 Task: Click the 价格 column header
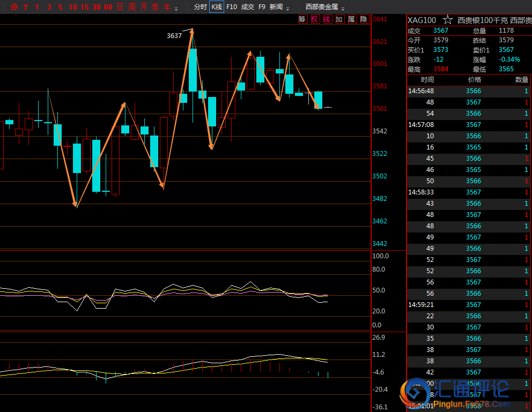point(474,80)
